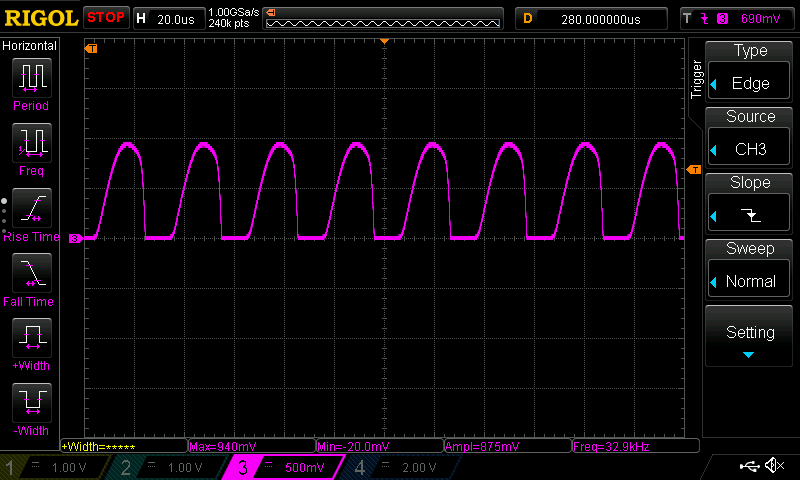Select the -Width measurement icon
Screen dimensions: 800x480
(x=32, y=402)
